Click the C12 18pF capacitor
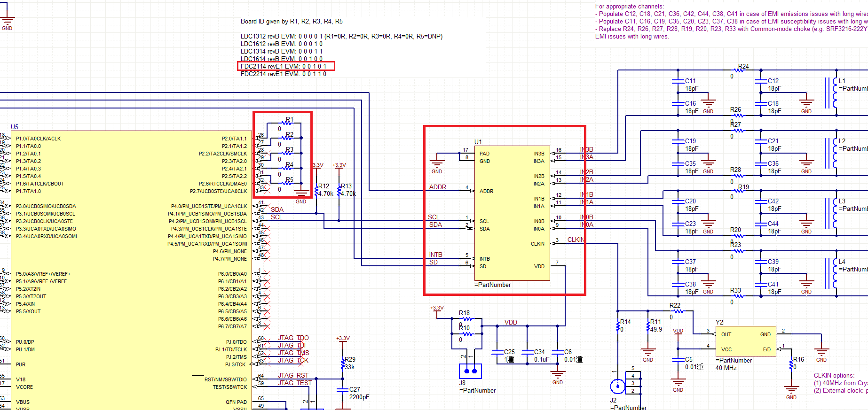868x410 pixels. pyautogui.click(x=761, y=81)
